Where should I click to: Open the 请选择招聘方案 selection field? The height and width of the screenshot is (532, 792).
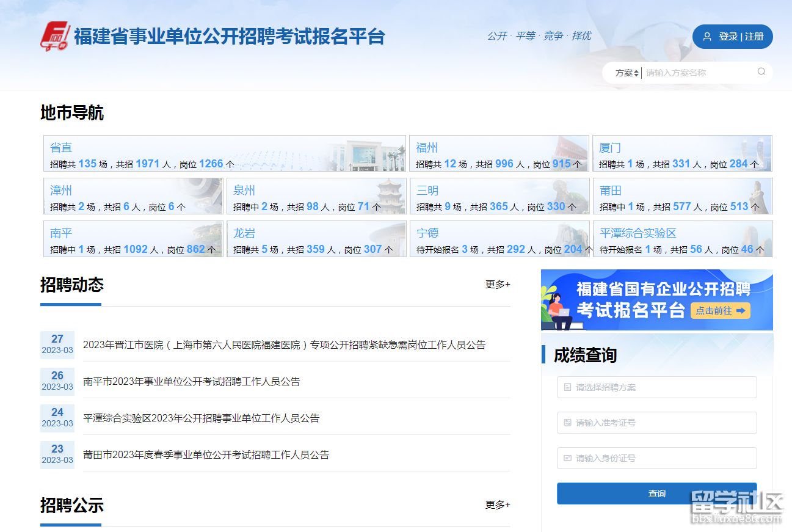[656, 387]
